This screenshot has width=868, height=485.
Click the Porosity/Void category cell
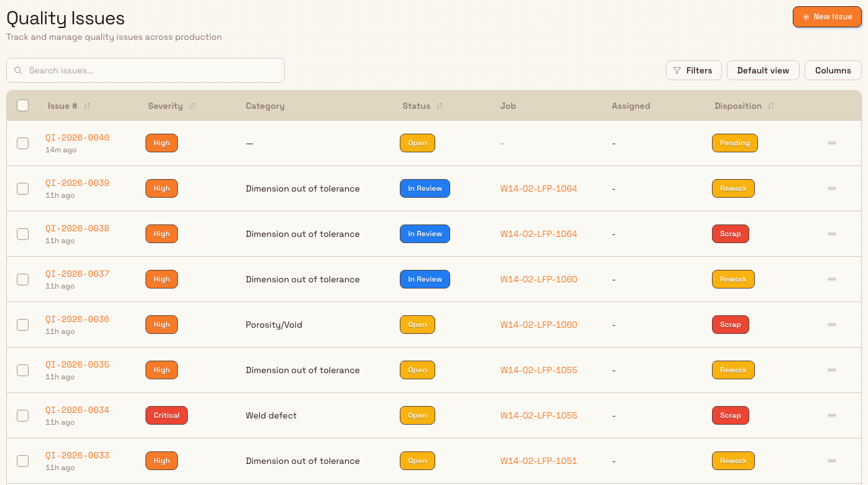click(274, 325)
